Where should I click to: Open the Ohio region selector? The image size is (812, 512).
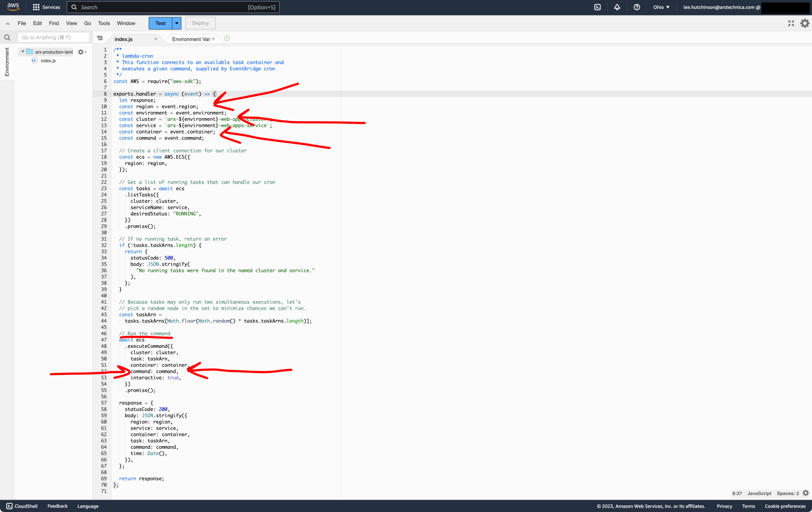click(661, 7)
